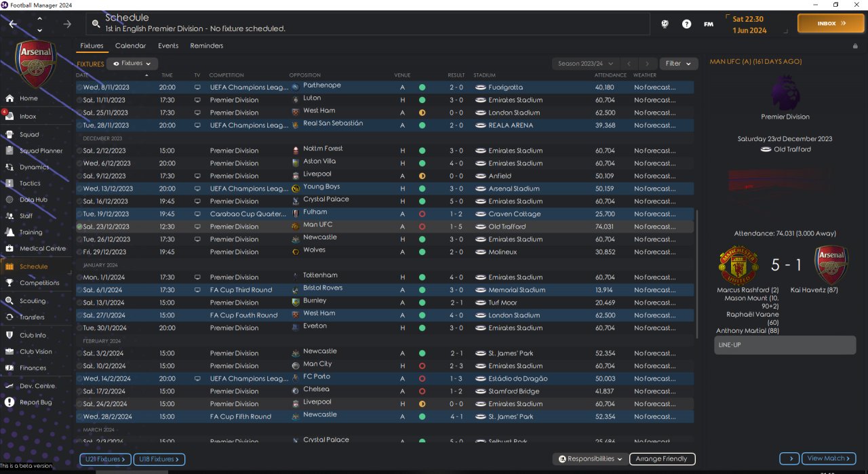Open Report Bug in the sidebar
This screenshot has height=474, width=868.
(36, 402)
